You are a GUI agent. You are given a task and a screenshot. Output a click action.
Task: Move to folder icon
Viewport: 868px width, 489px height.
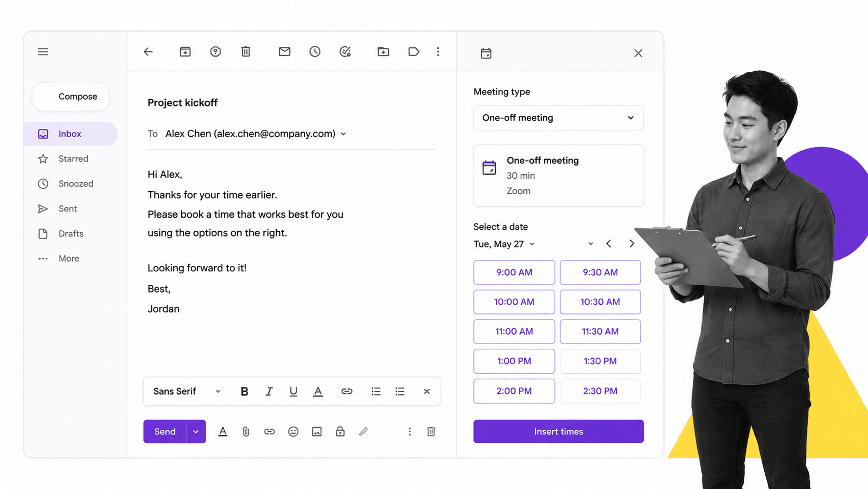click(x=383, y=51)
